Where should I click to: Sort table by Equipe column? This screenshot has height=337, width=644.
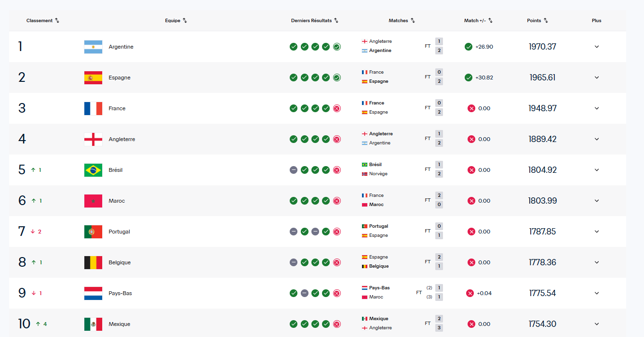pos(185,21)
